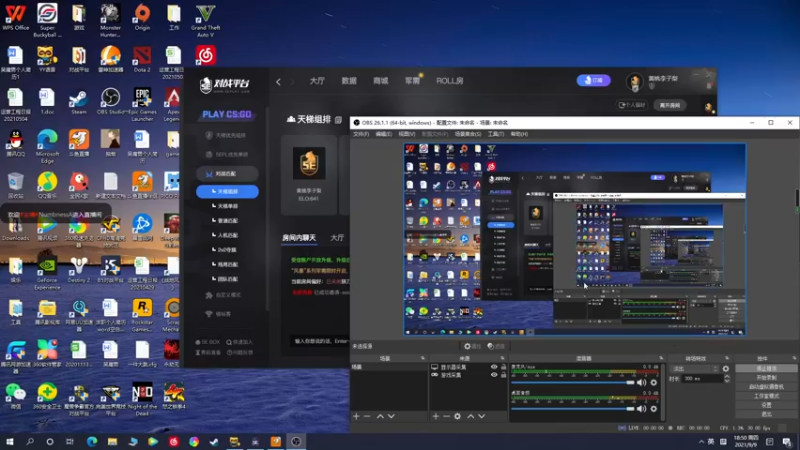The height and width of the screenshot is (450, 800).
Task: Click 设置 settings button in OBS controls
Action: click(x=766, y=405)
